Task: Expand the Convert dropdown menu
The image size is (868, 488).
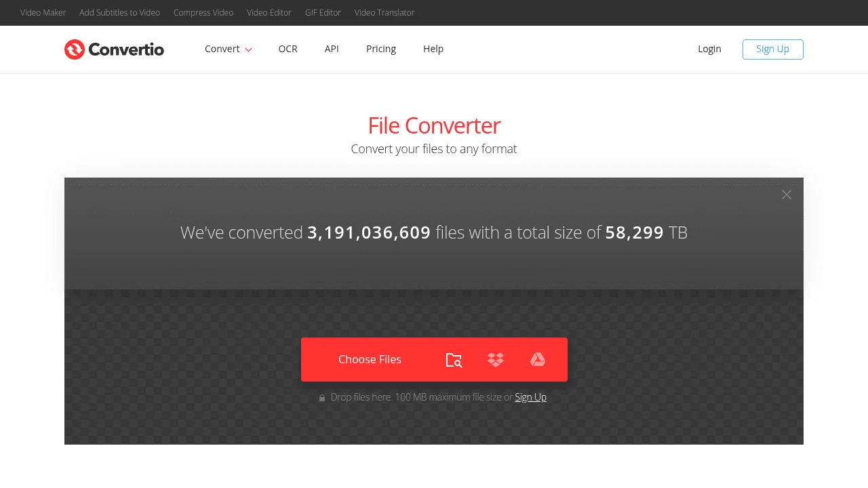Action: pos(228,49)
